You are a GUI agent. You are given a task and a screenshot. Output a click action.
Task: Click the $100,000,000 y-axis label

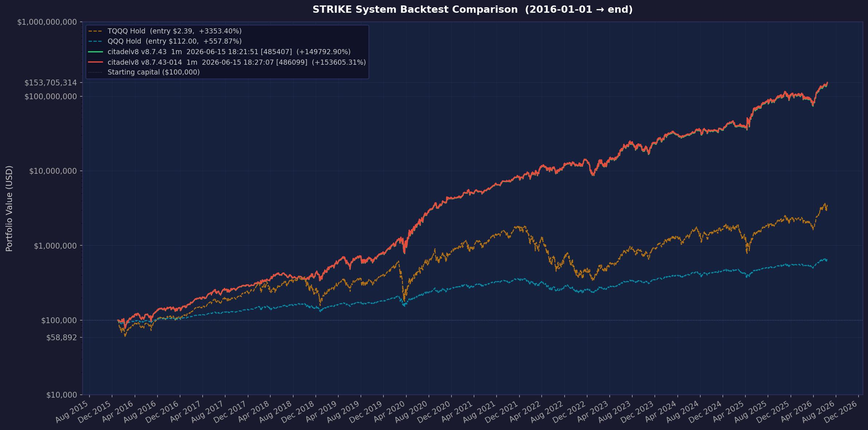pos(51,96)
